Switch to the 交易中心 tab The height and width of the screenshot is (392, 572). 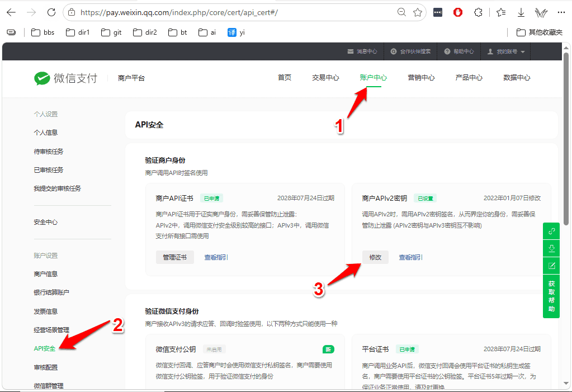click(325, 77)
